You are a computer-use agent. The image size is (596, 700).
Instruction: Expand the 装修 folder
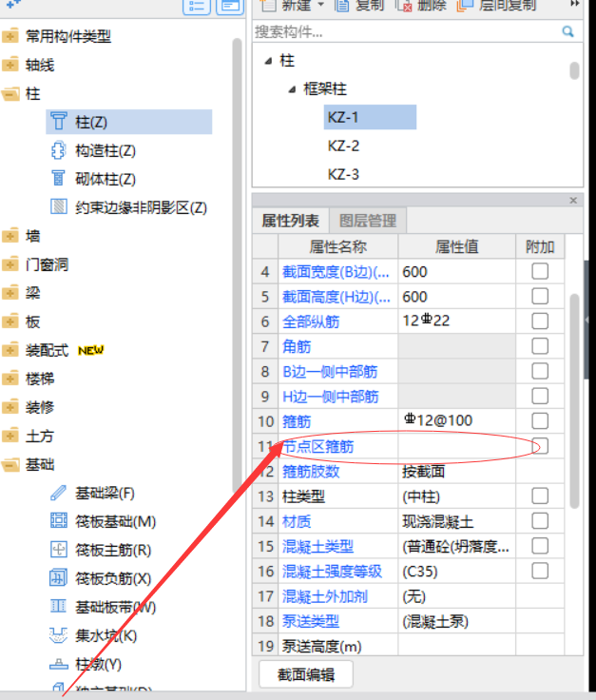pos(10,407)
